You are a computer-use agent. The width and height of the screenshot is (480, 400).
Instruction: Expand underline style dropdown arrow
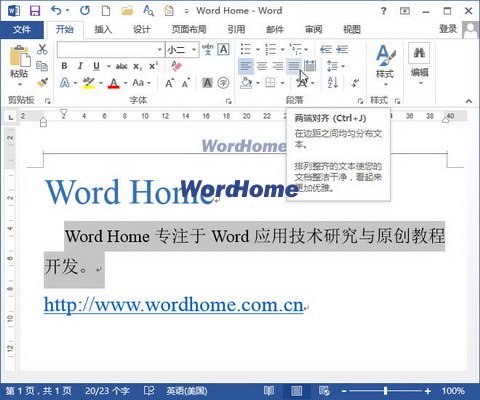pyautogui.click(x=108, y=66)
